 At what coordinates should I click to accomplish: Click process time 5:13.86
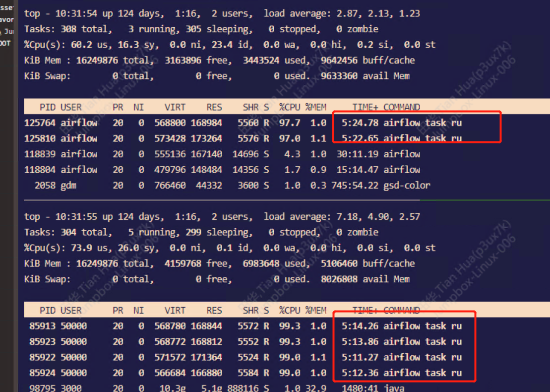point(360,341)
